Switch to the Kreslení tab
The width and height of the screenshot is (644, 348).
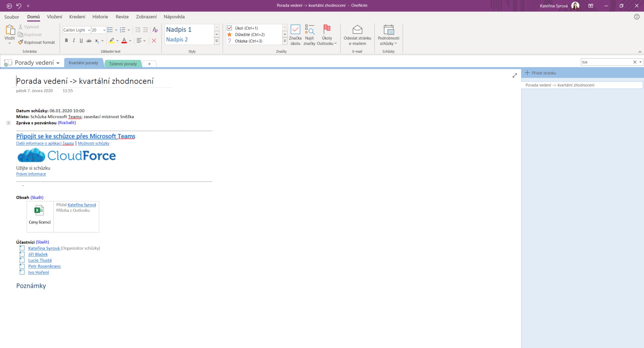click(77, 17)
